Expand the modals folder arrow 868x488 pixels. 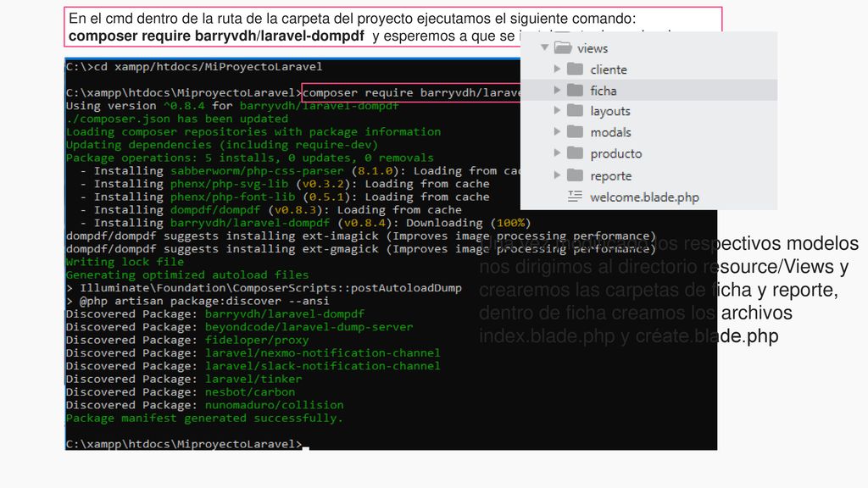558,131
